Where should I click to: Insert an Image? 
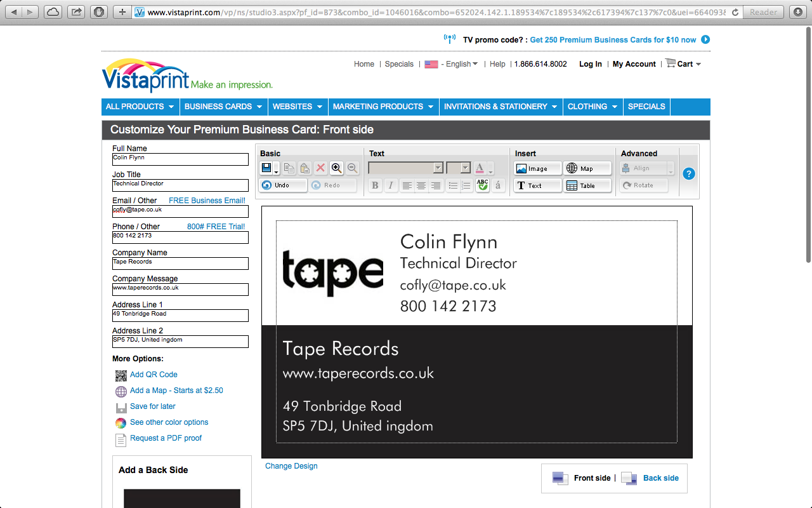coord(537,168)
